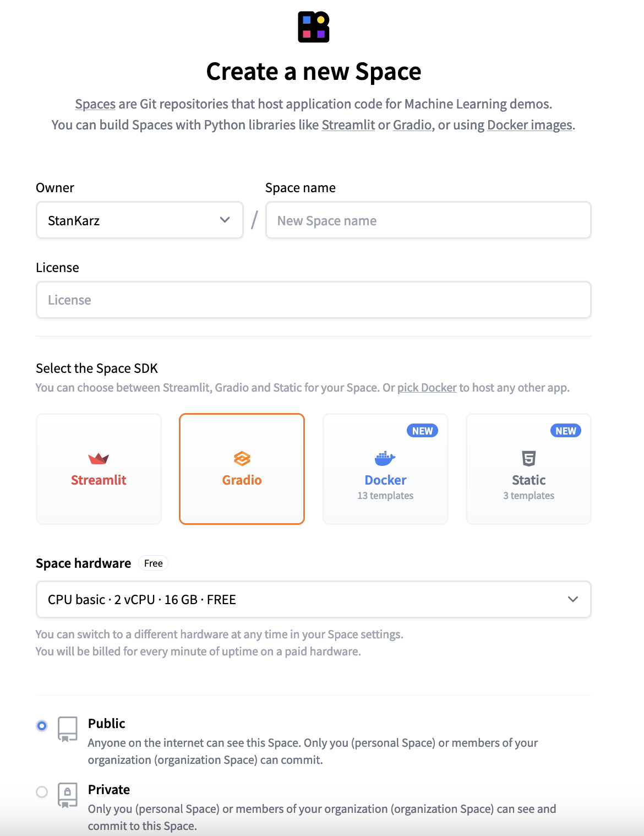Click the Gradio logo icon

pos(242,458)
